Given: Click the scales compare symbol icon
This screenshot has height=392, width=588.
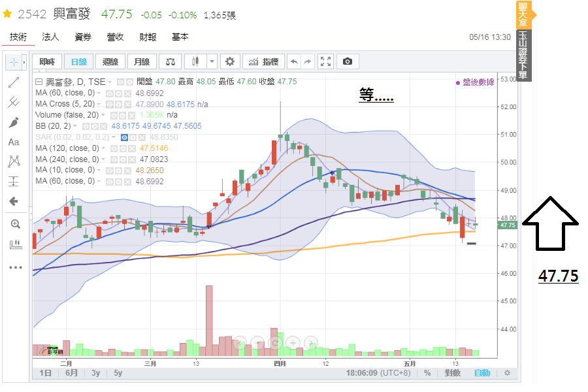Looking at the screenshot, I should click(x=171, y=61).
